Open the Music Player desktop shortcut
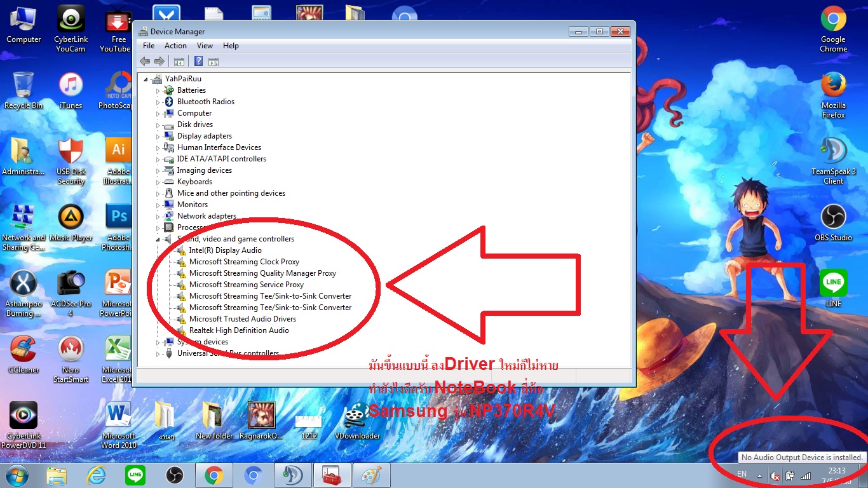 tap(71, 223)
